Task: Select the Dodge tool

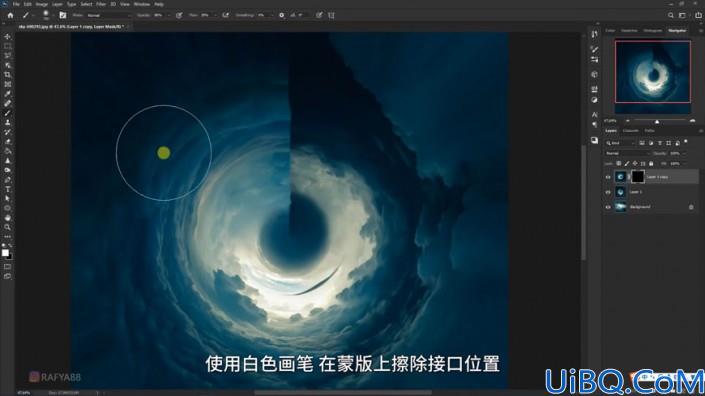Action: 8,170
